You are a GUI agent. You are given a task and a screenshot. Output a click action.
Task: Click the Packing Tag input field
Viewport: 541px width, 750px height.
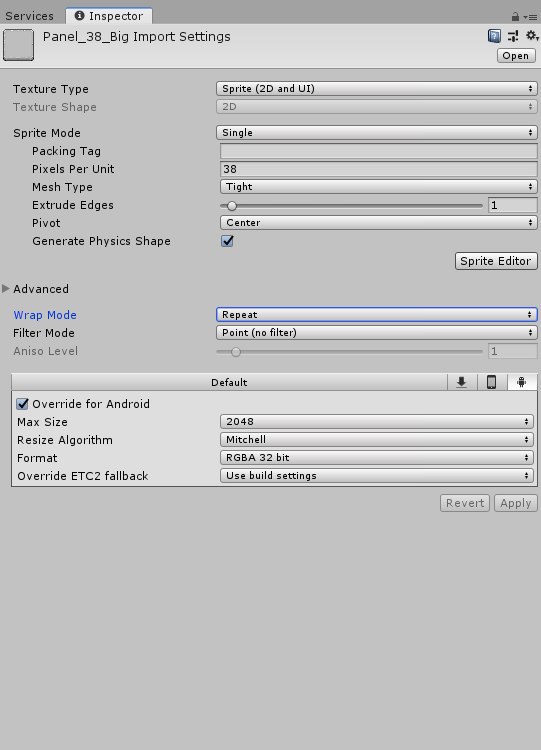click(x=378, y=151)
